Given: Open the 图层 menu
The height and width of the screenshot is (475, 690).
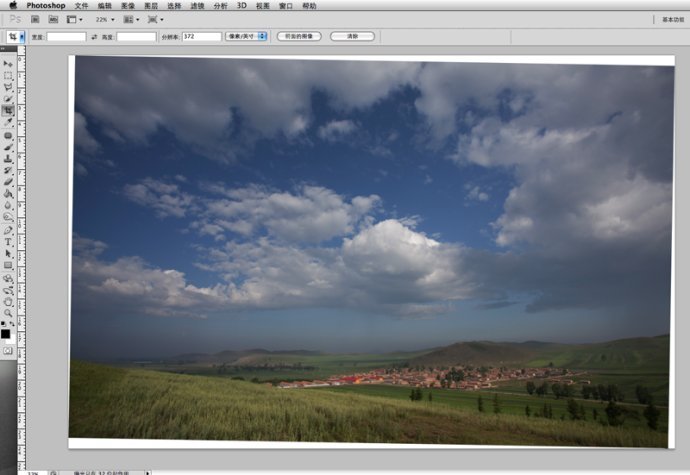Looking at the screenshot, I should [151, 5].
